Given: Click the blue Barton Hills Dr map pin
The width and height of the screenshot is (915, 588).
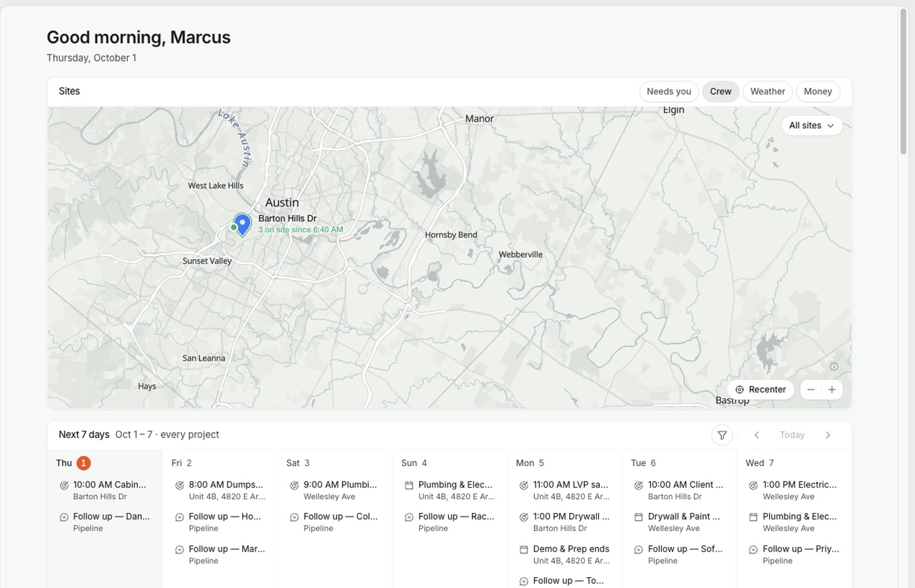Looking at the screenshot, I should (x=243, y=224).
